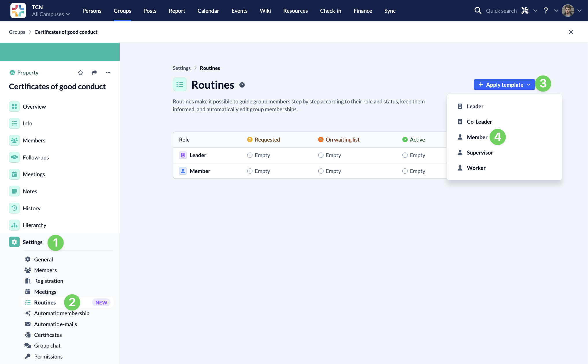Click the Quick search magnifier icon
Image resolution: width=588 pixels, height=364 pixels.
tap(478, 11)
